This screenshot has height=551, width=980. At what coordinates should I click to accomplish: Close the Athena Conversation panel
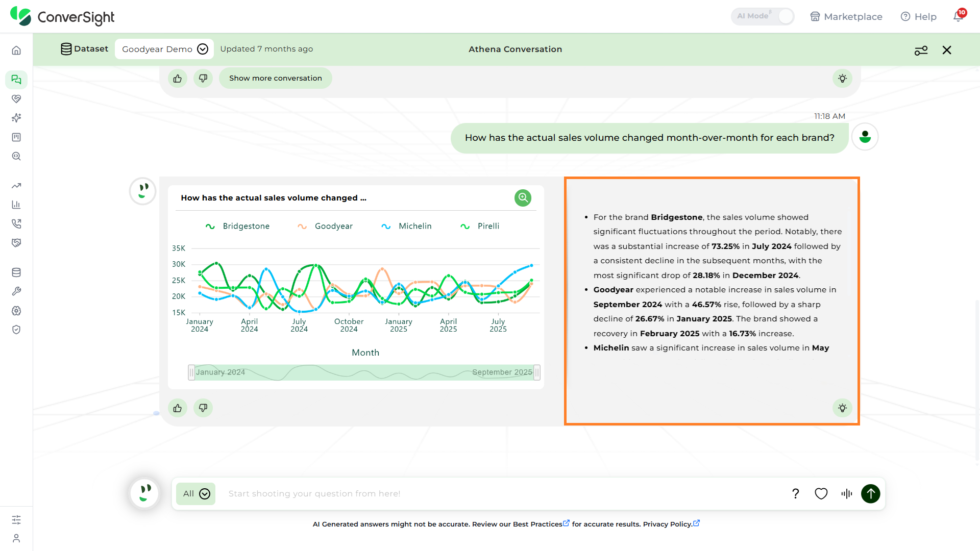pyautogui.click(x=947, y=50)
